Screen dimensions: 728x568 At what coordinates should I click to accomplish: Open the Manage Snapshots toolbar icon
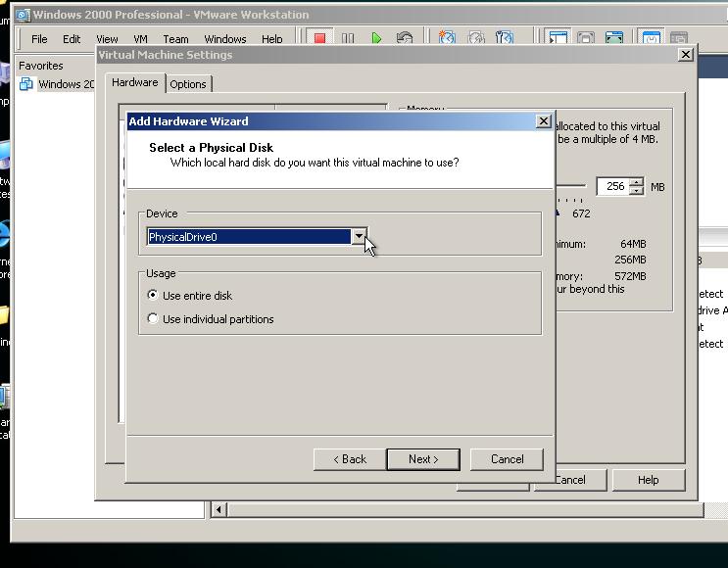(504, 38)
